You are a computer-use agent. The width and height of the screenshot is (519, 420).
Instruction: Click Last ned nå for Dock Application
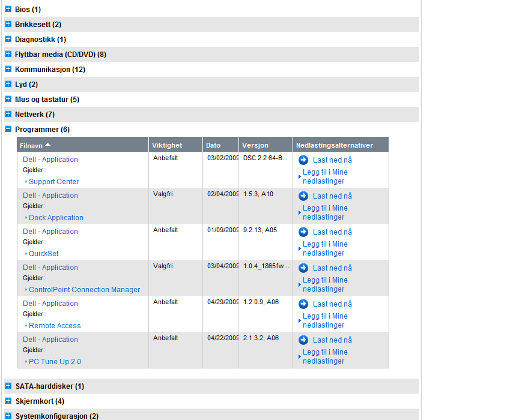[332, 196]
